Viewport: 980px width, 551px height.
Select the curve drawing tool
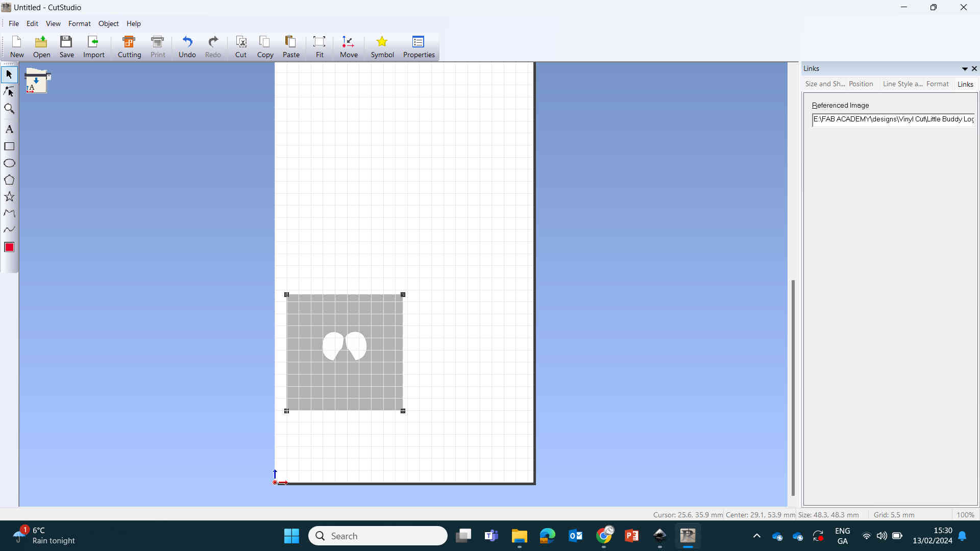pos(9,230)
